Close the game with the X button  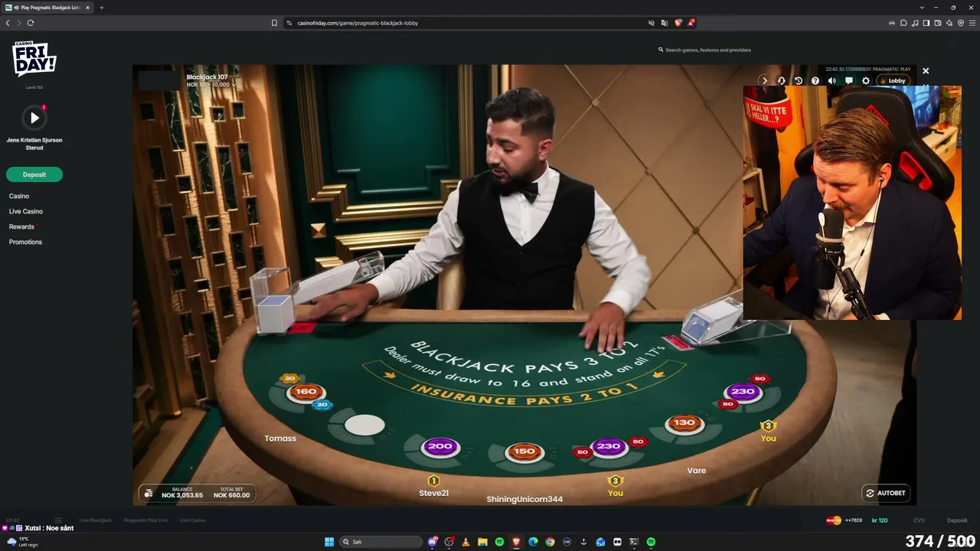tap(926, 71)
